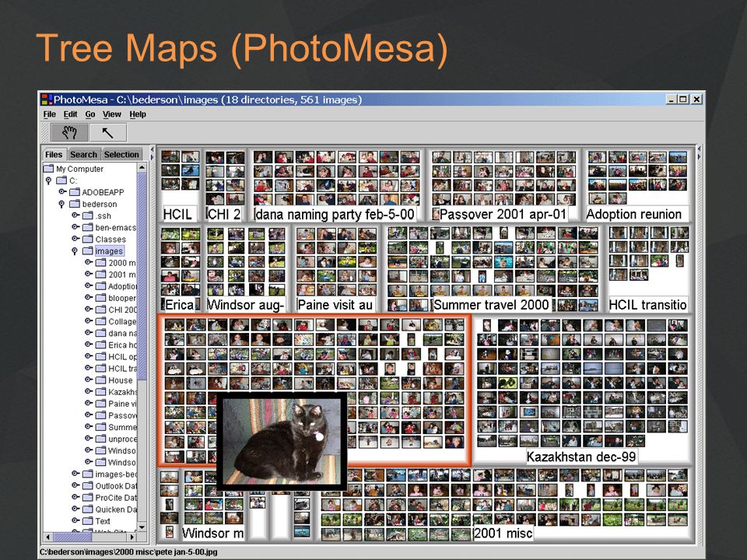This screenshot has width=747, height=560.
Task: Expand the ADOBEAPP folder node
Action: coord(62,192)
